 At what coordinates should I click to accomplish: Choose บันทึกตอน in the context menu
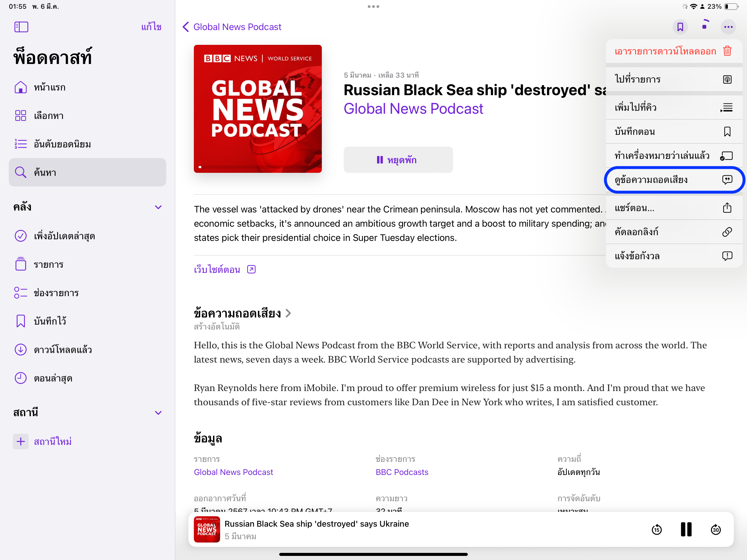point(673,132)
